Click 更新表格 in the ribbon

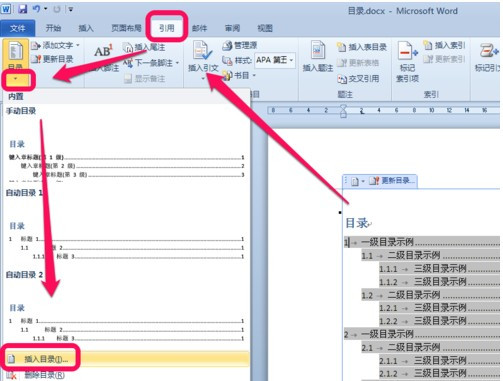click(x=358, y=63)
